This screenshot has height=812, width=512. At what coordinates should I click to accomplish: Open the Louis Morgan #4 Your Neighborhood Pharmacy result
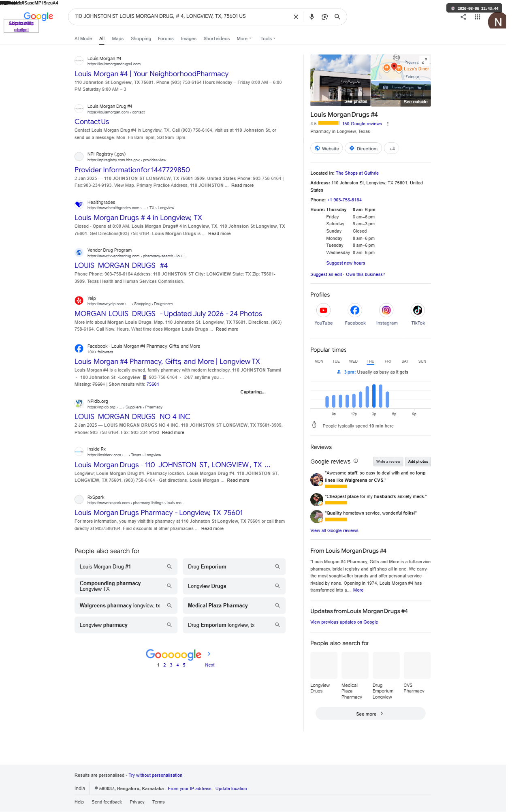pyautogui.click(x=151, y=74)
